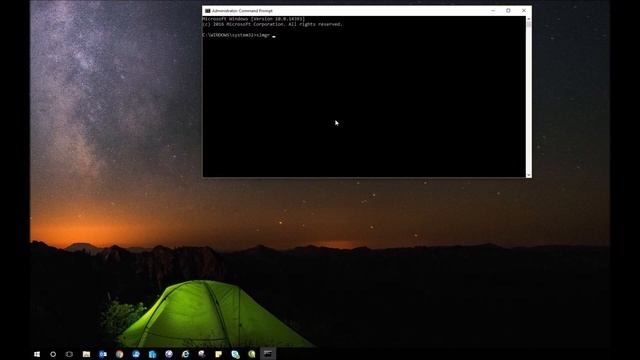The width and height of the screenshot is (640, 360).
Task: Open the Windows Start menu
Action: pos(37,354)
